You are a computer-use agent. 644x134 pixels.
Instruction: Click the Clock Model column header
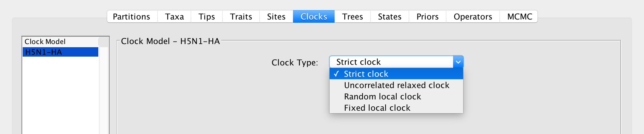60,42
